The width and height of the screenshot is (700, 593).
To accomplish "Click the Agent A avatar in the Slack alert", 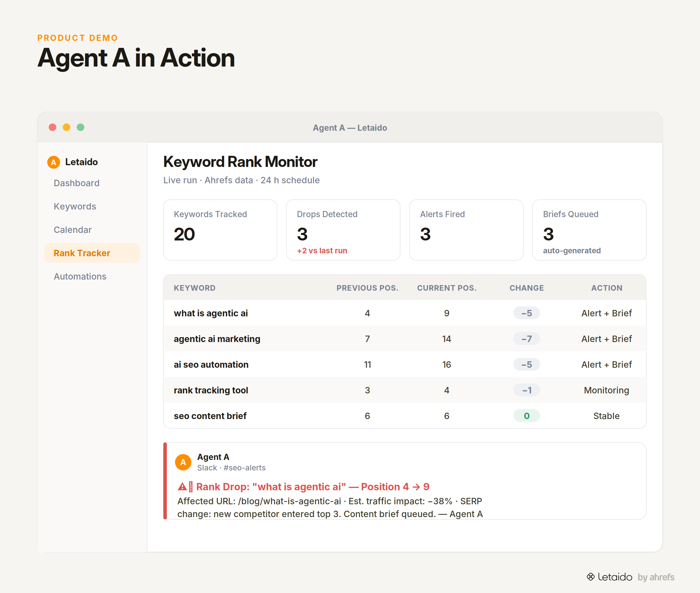I will click(x=183, y=462).
